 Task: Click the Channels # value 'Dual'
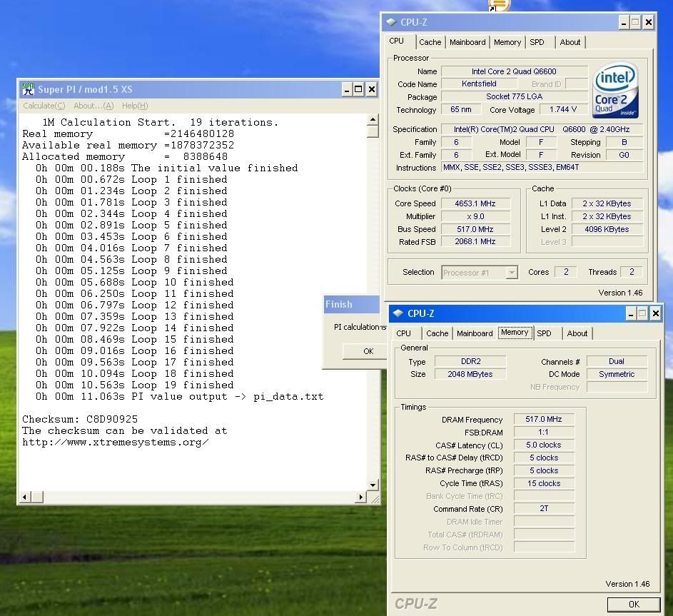(x=617, y=361)
